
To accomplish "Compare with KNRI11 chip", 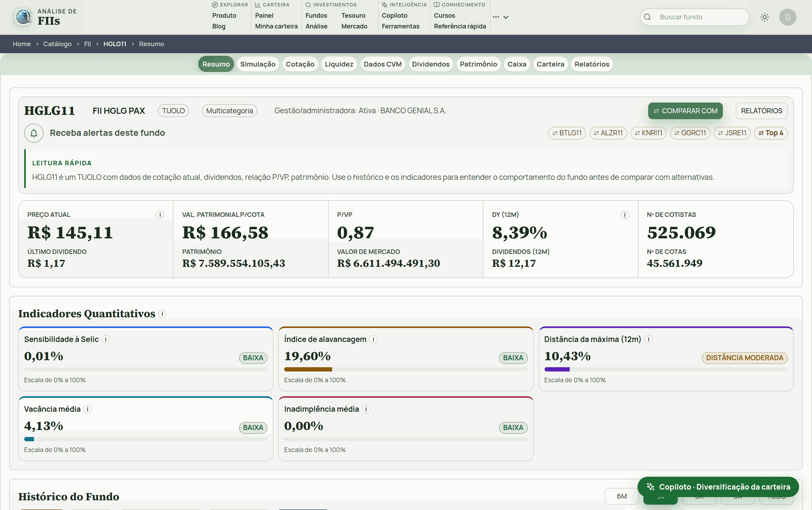I will pos(648,133).
